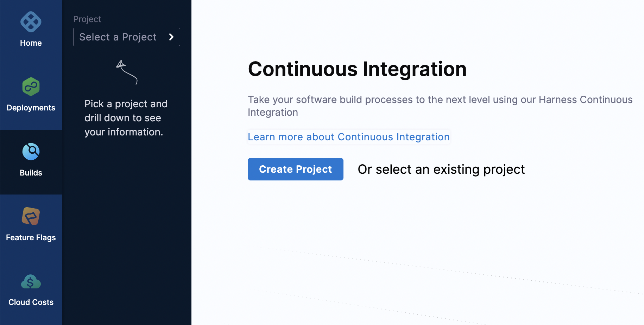Click 'Take your software build processes' description
The height and width of the screenshot is (325, 644).
click(440, 106)
